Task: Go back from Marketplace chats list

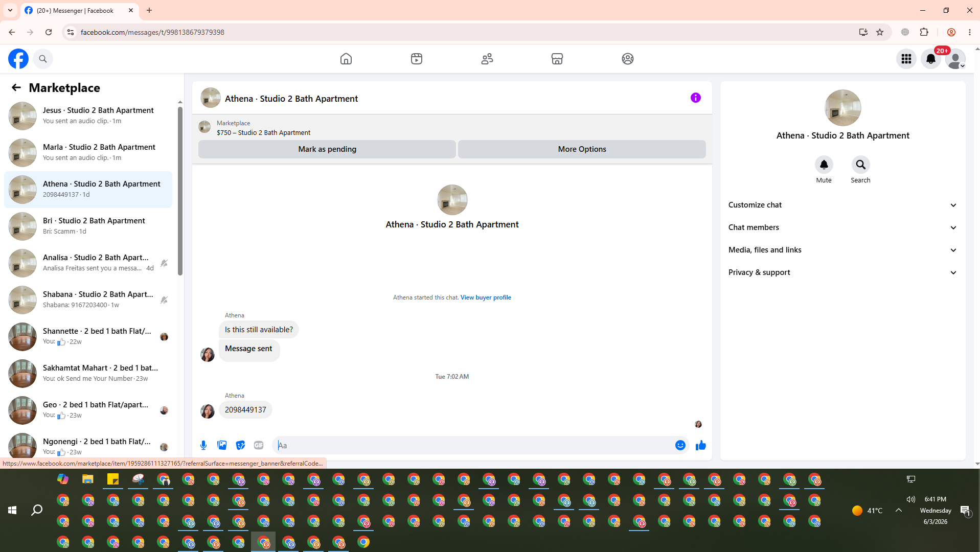Action: 16,87
